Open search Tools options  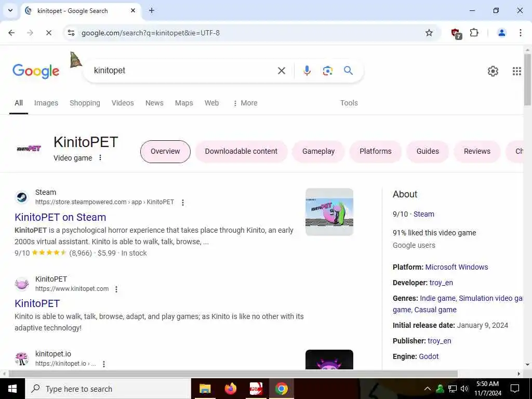click(349, 103)
